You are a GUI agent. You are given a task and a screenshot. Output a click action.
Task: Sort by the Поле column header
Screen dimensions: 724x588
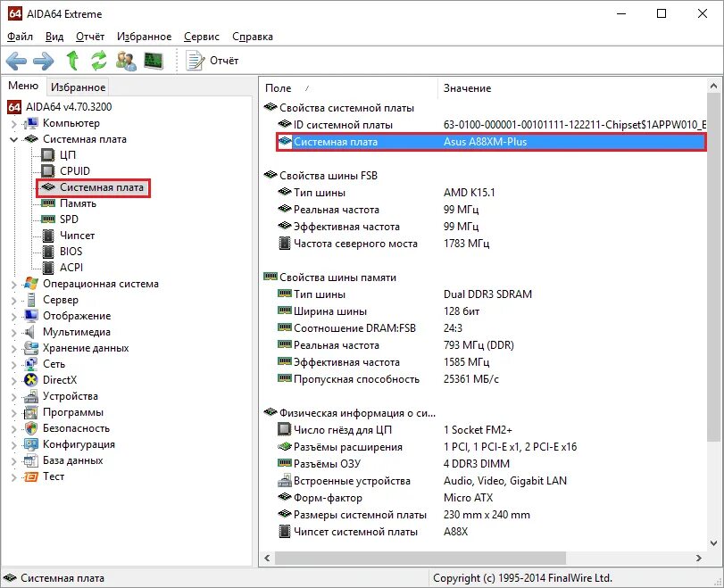point(348,88)
